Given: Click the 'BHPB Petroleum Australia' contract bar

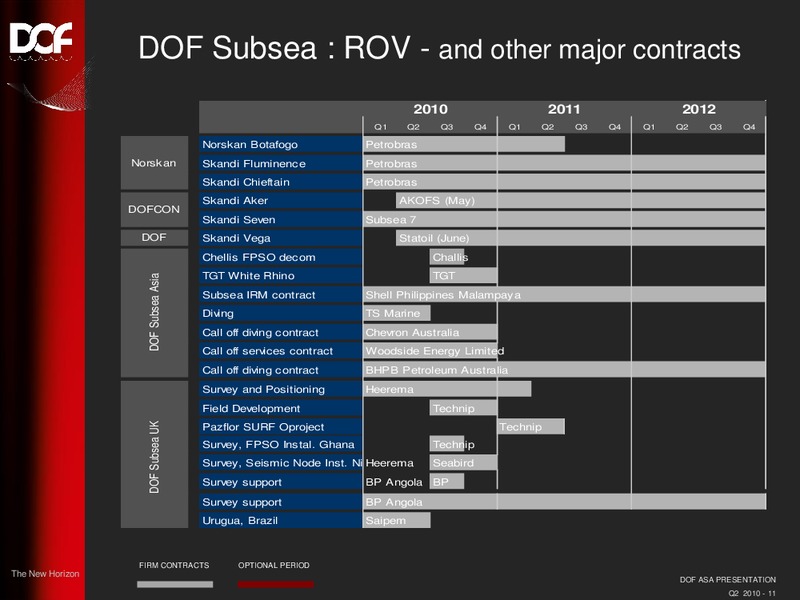Looking at the screenshot, I should coord(564,370).
